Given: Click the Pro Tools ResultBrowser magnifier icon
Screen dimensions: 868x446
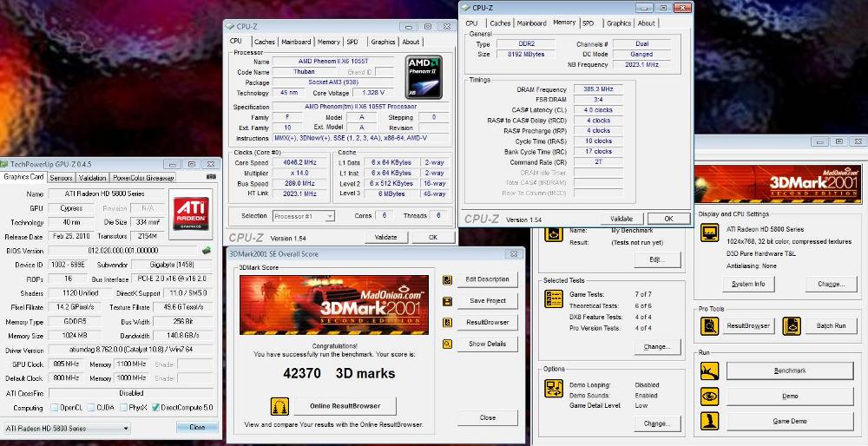Looking at the screenshot, I should (710, 326).
